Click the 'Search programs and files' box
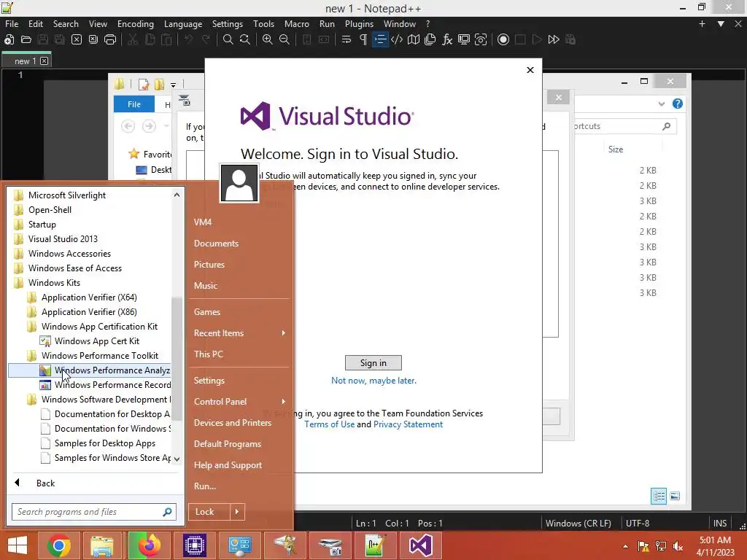This screenshot has height=560, width=747. point(94,512)
